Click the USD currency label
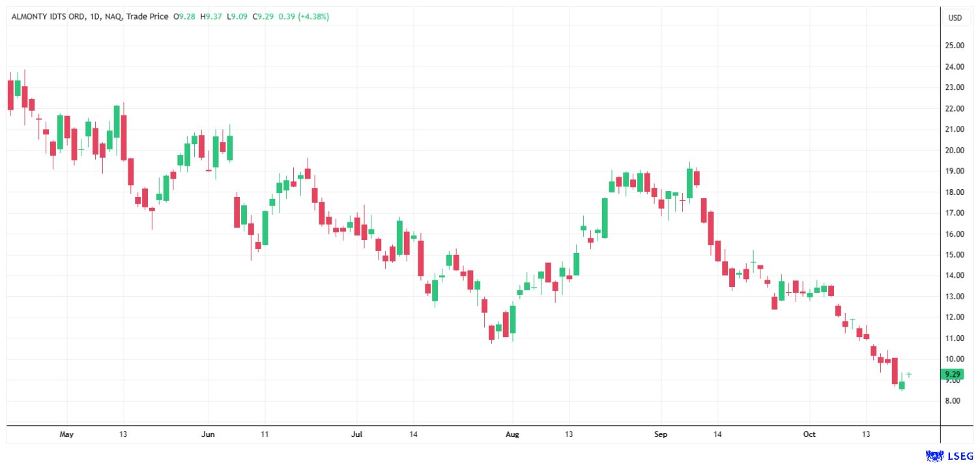Screen dimensions: 980x463 click(954, 18)
